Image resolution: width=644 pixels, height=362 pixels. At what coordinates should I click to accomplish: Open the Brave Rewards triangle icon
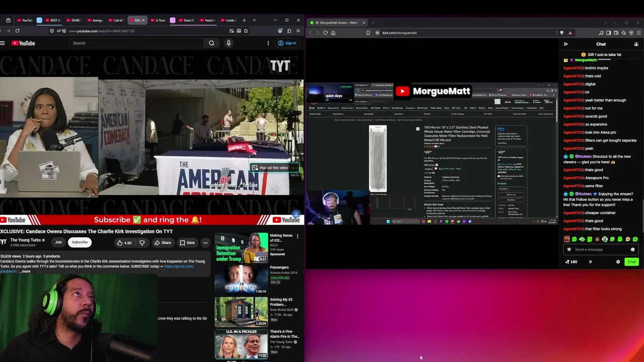[x=570, y=33]
